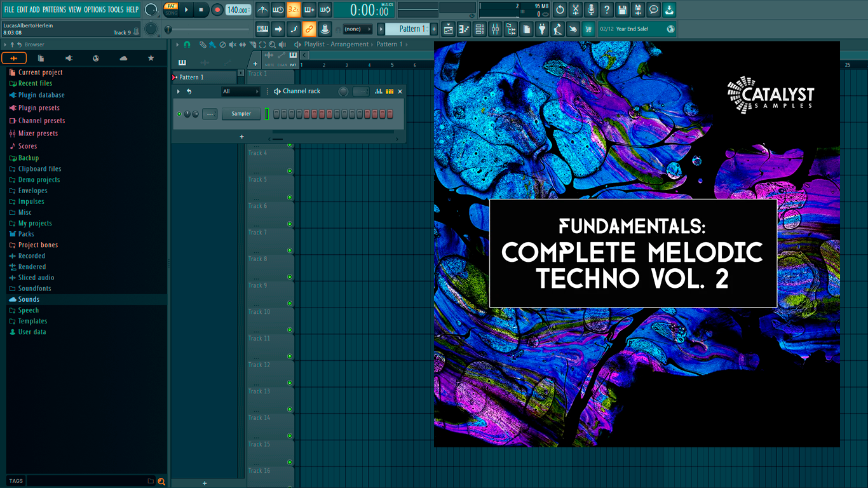868x488 pixels.
Task: Open the FILE menu
Action: point(9,10)
